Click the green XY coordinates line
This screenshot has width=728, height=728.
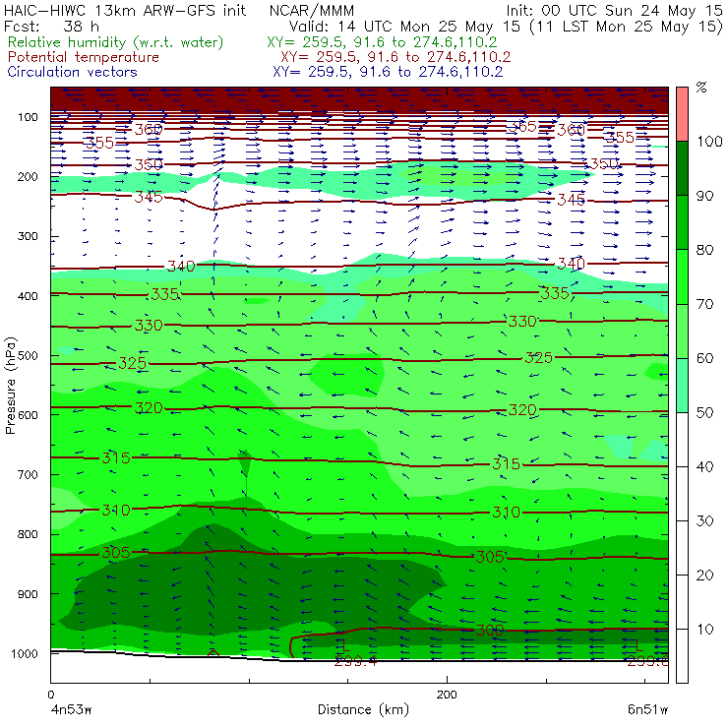[x=382, y=42]
